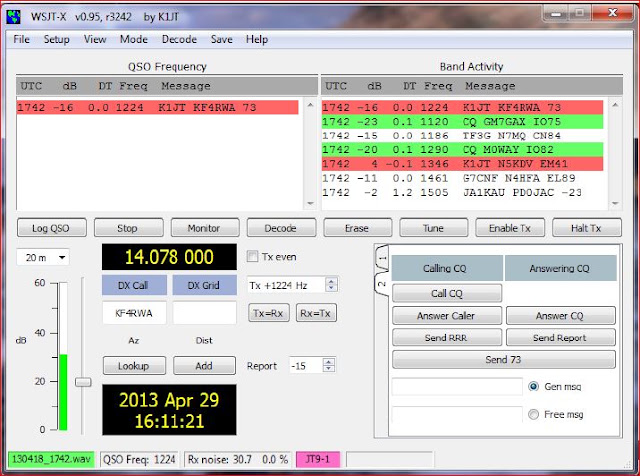Click the Tune button

point(434,228)
